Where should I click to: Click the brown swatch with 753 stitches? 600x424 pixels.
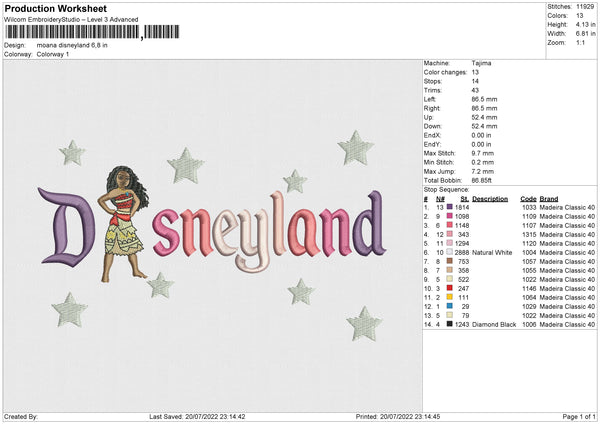coord(450,261)
